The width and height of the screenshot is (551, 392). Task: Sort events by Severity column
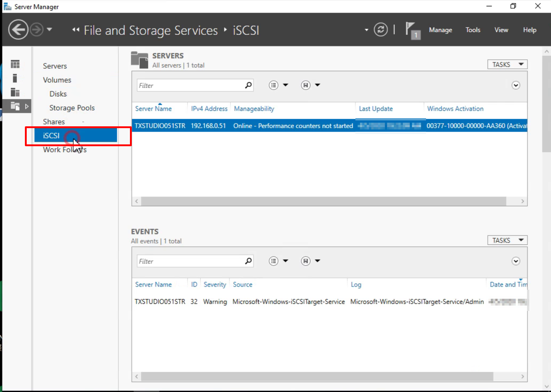pyautogui.click(x=215, y=285)
